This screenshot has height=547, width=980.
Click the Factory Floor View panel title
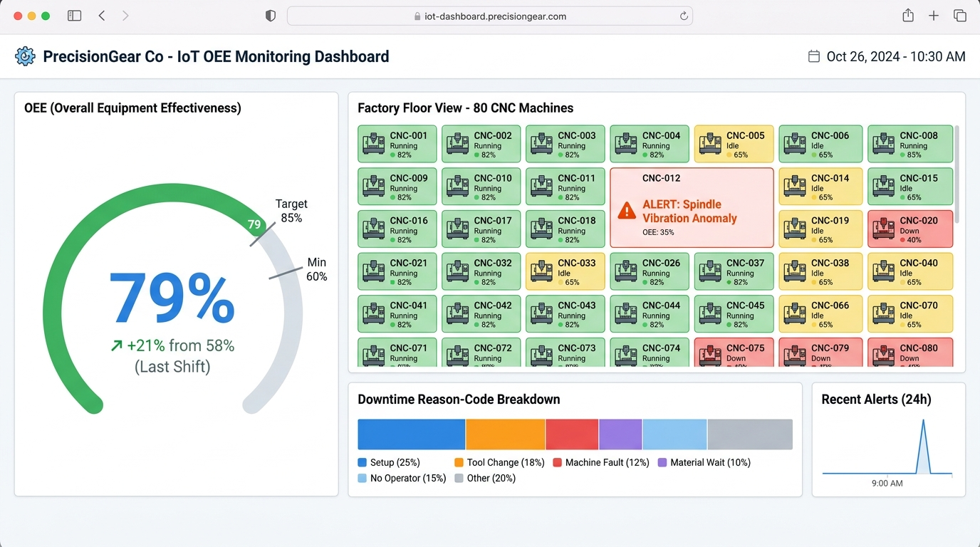pyautogui.click(x=465, y=108)
